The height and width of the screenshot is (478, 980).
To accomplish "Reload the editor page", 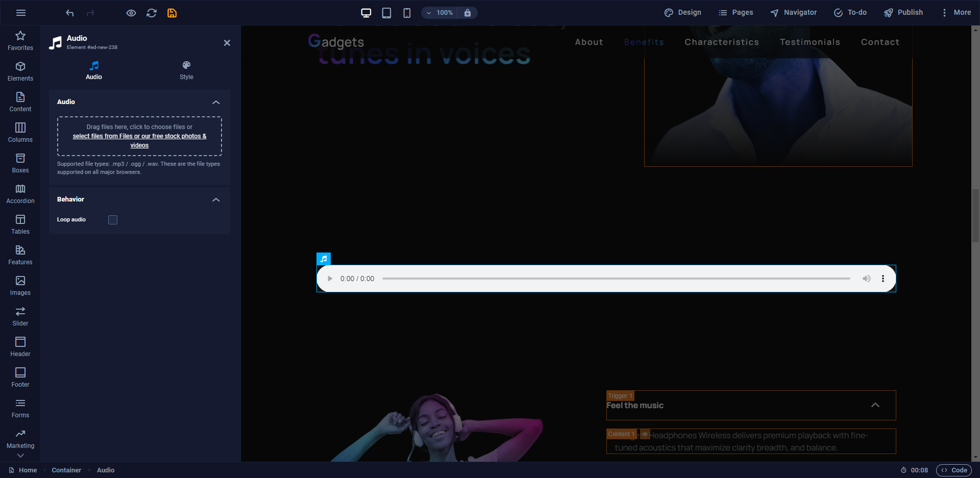I will click(152, 13).
